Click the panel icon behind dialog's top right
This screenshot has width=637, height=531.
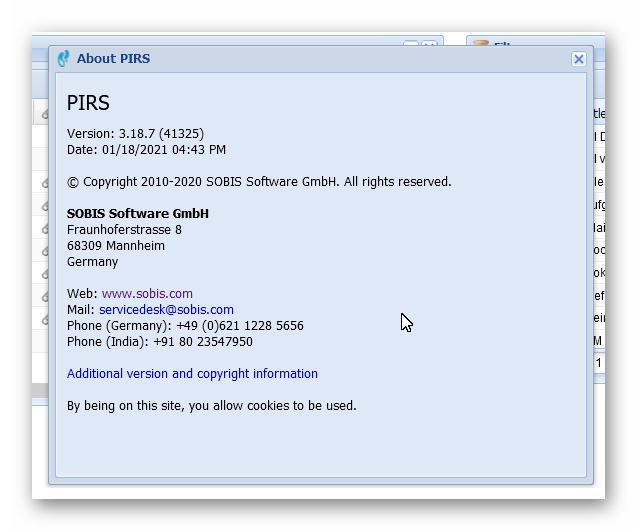[x=481, y=45]
